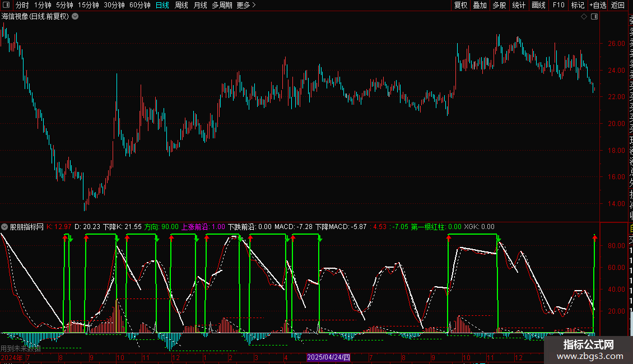Viewport: 633px width, 364px height.
Task: Open the 画线 drawing tools
Action: (x=538, y=5)
